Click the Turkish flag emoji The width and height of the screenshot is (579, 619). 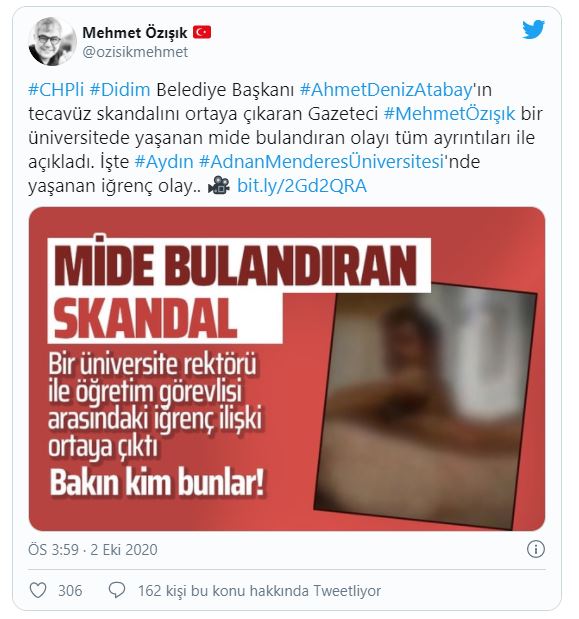(202, 32)
